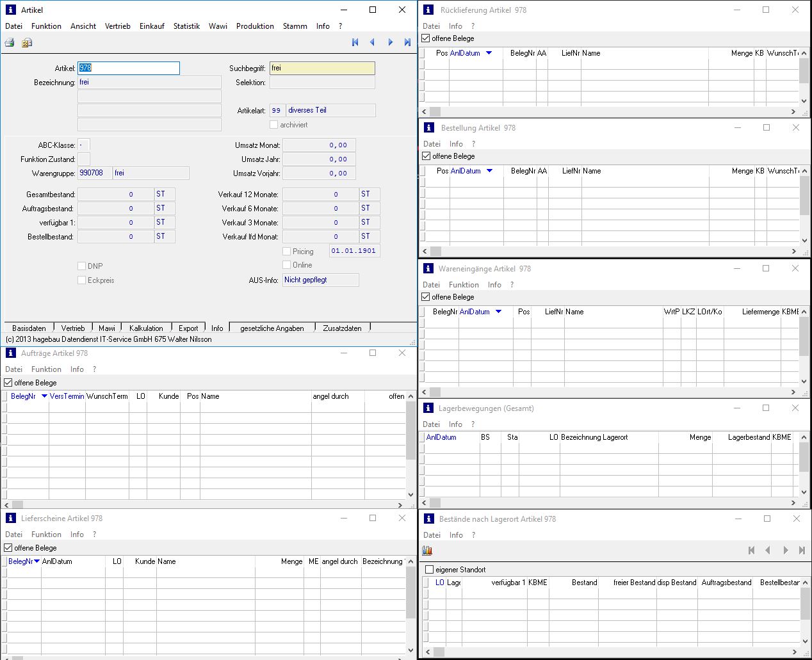Open Statistik menu in Artikel window
Screen dimensions: 812x660
186,26
